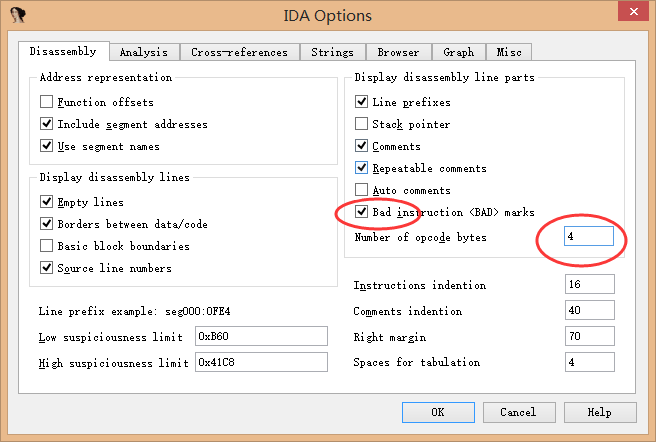Switch to the Analysis tab
The width and height of the screenshot is (656, 442).
[143, 52]
